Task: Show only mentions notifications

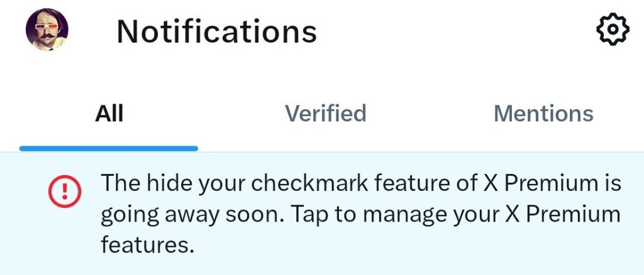Action: point(543,114)
